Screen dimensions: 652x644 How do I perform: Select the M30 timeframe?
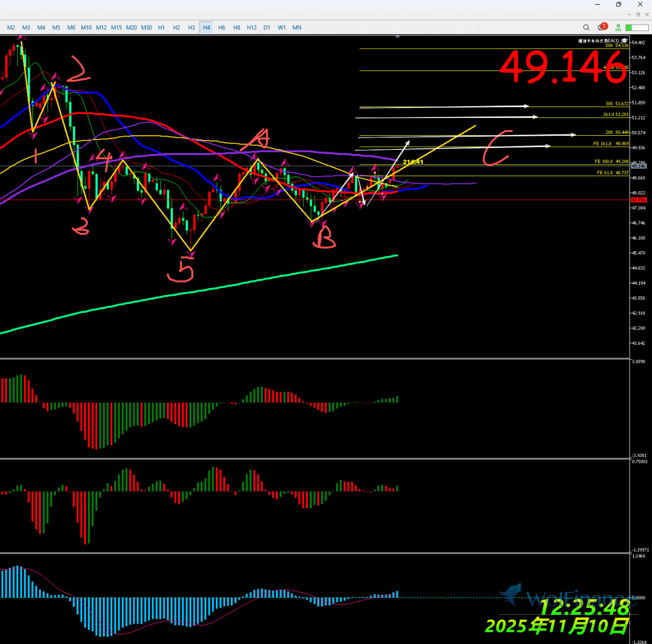pyautogui.click(x=146, y=28)
